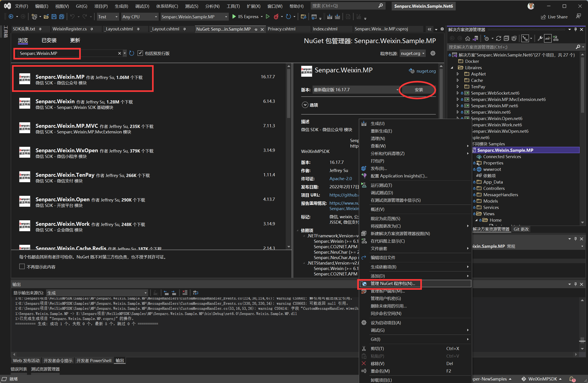Viewport: 588px width, 383px height.
Task: Sync Solution Explorer with active document
Action: tap(476, 38)
